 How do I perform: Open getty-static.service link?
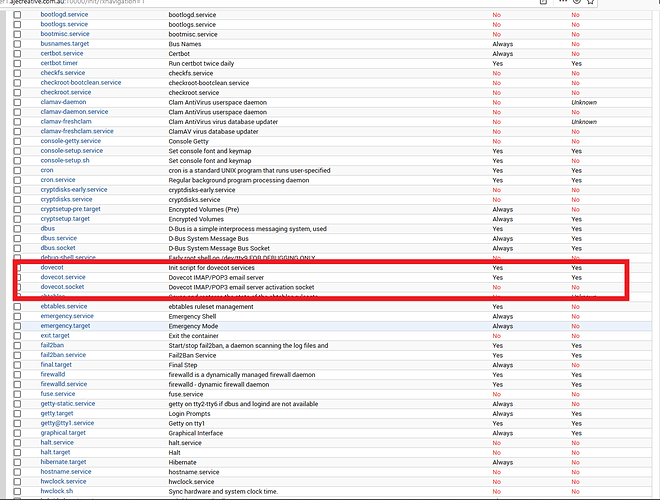point(68,404)
